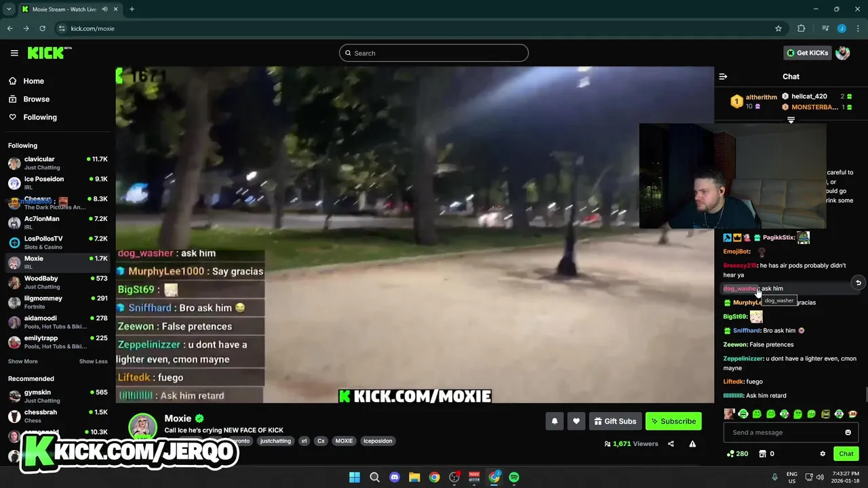
Task: Open File Explorer from the taskbar
Action: tap(414, 477)
